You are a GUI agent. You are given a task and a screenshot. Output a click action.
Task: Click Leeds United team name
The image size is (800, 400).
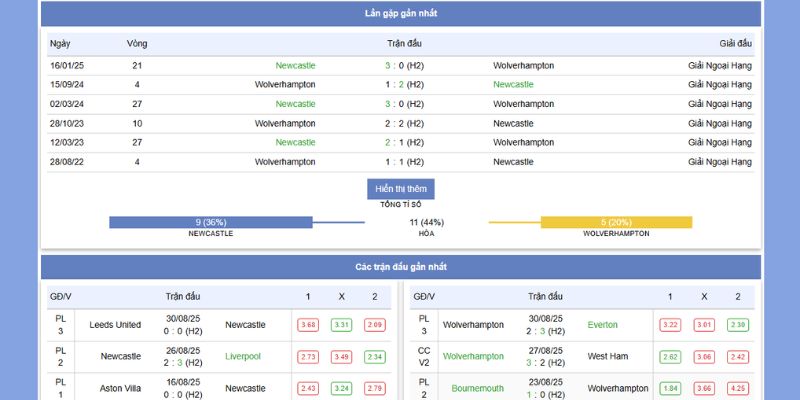click(x=115, y=325)
